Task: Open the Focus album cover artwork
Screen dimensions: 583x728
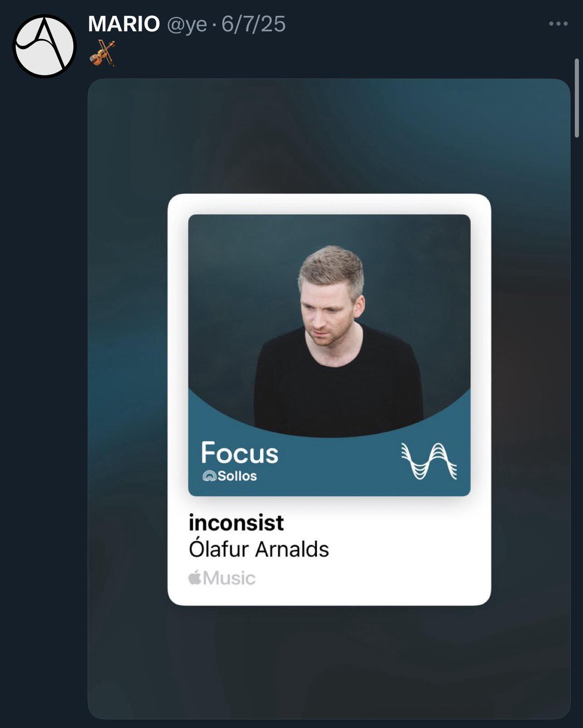Action: point(329,355)
